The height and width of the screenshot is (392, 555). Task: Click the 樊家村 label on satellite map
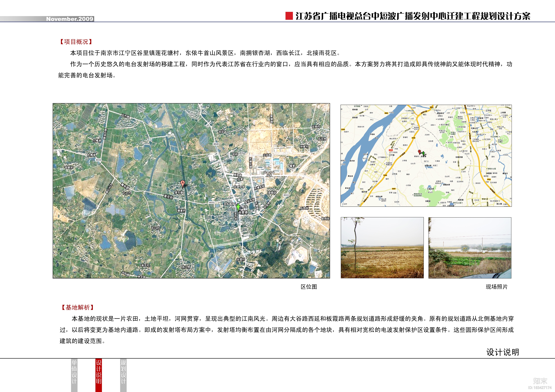(181, 211)
